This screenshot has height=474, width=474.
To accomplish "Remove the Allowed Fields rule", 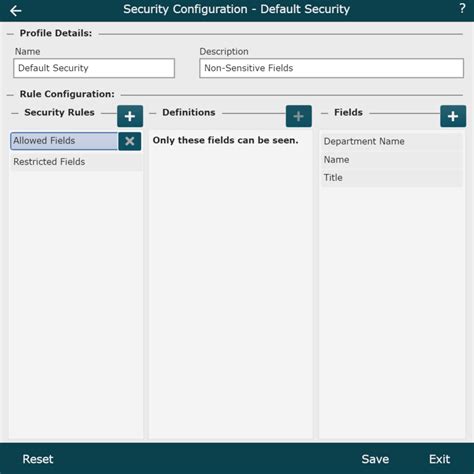I will 130,141.
